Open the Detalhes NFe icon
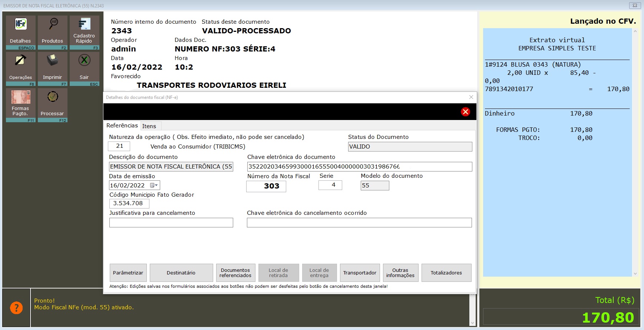This screenshot has width=644, height=330. [21, 24]
